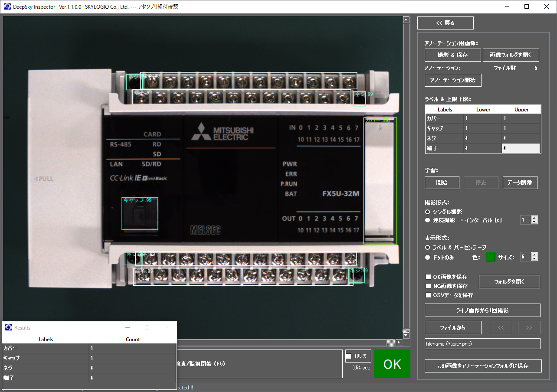Select 連続撮影 interval radio button

(x=428, y=220)
